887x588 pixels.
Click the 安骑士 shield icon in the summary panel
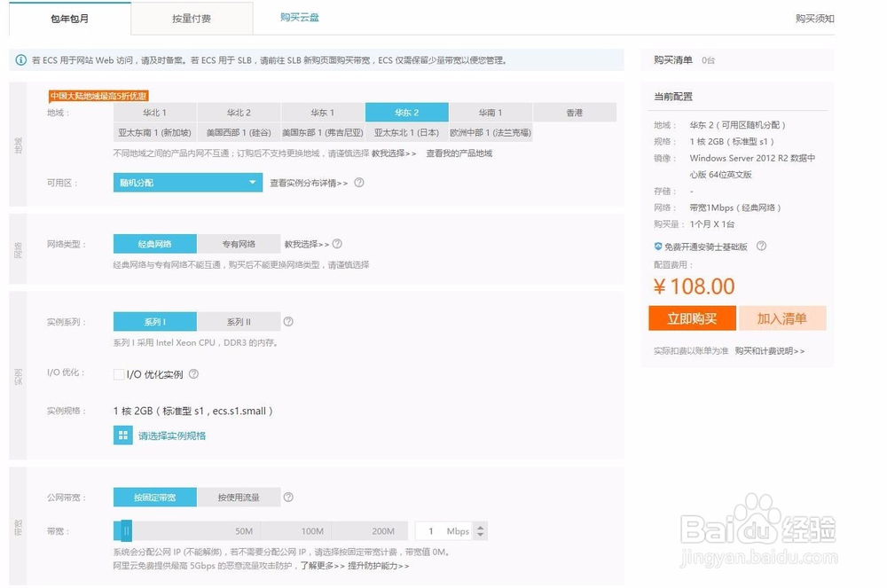pos(658,247)
